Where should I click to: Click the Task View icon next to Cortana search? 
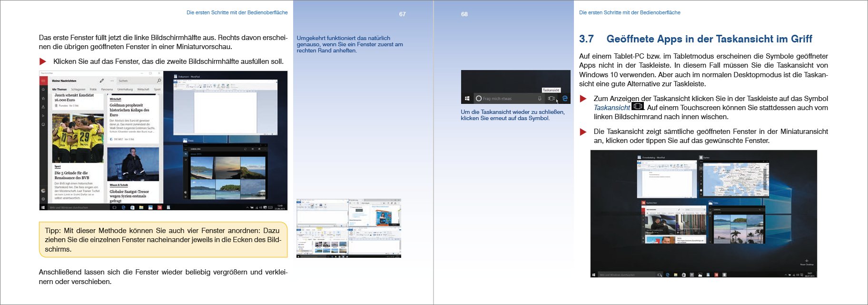[x=552, y=99]
